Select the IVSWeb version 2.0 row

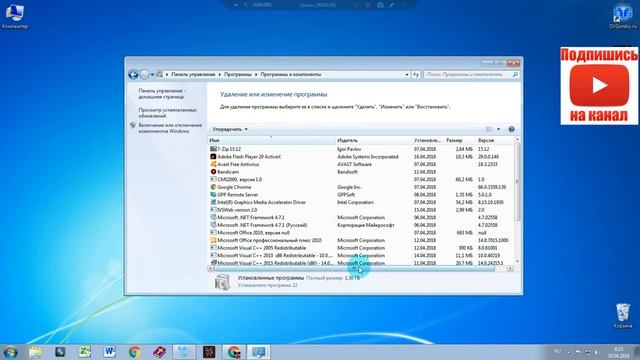click(x=361, y=210)
